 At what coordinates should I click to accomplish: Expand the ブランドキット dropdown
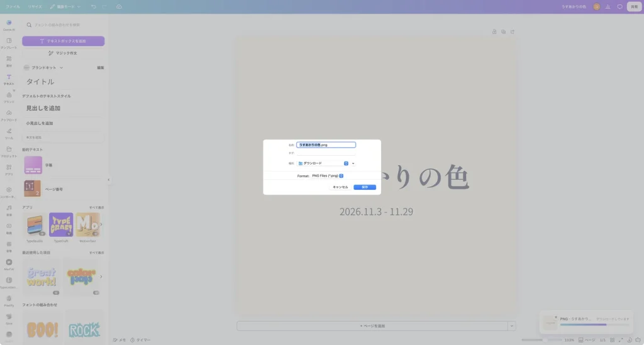coord(61,68)
